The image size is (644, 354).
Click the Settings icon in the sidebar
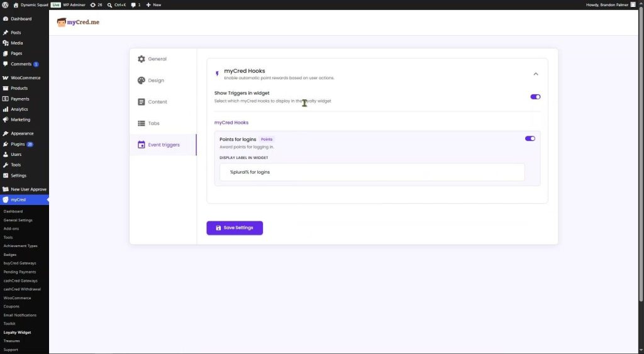(x=5, y=175)
